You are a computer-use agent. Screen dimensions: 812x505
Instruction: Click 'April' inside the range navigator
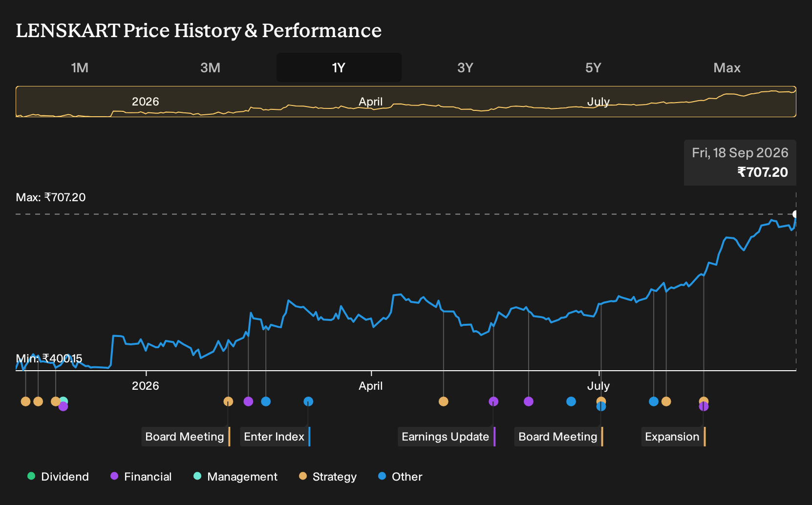(x=371, y=102)
